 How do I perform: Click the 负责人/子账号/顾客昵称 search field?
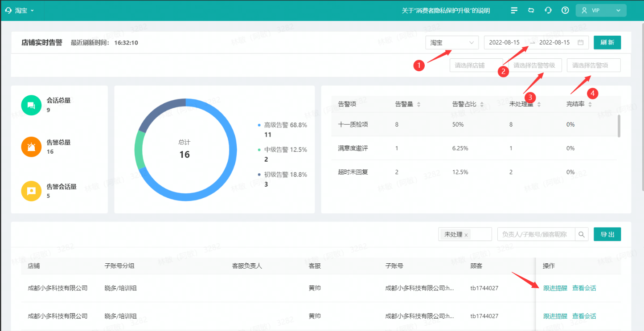[536, 234]
